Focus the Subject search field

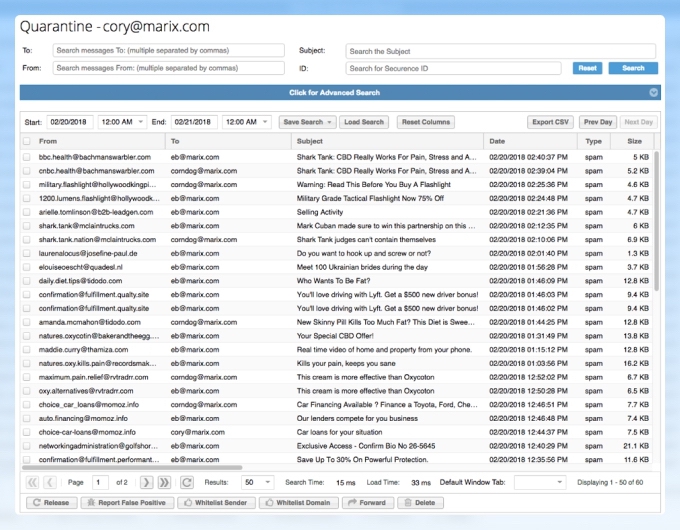(500, 51)
